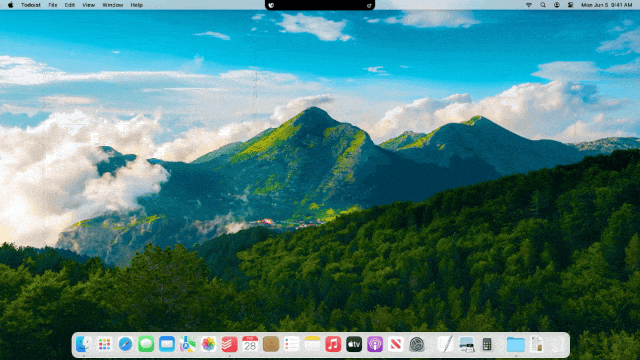This screenshot has width=640, height=360.
Task: Open the Edit menu
Action: click(x=70, y=5)
